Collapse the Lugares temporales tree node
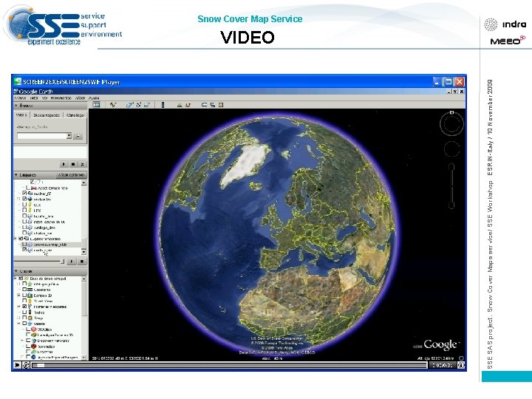Screen dimensions: 532x399 [16, 239]
